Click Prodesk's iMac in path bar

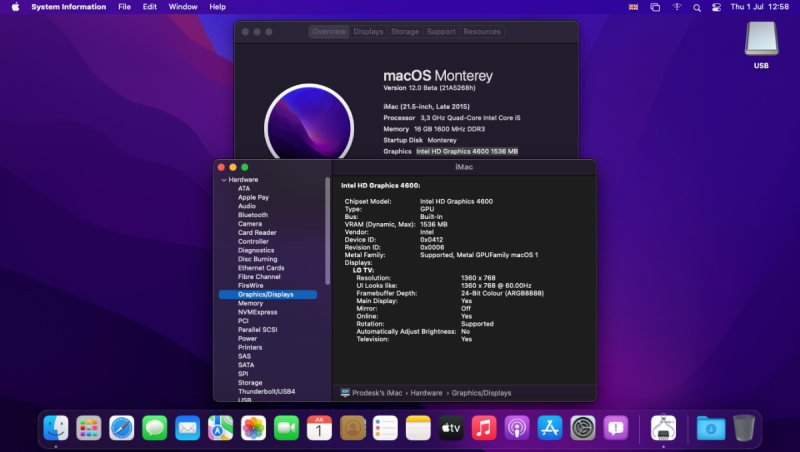376,393
